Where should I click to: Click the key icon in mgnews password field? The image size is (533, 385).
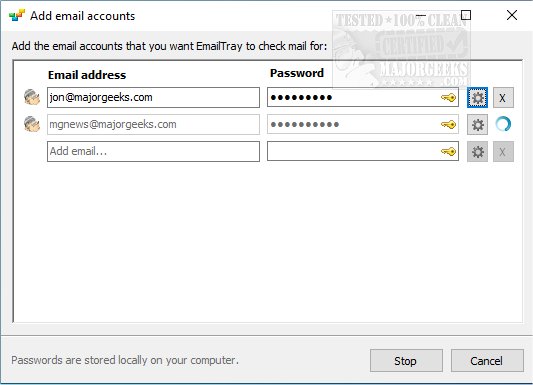(448, 125)
